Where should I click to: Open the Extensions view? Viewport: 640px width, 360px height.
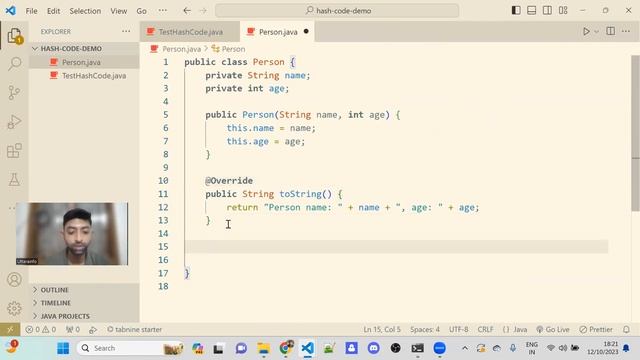coord(14,151)
